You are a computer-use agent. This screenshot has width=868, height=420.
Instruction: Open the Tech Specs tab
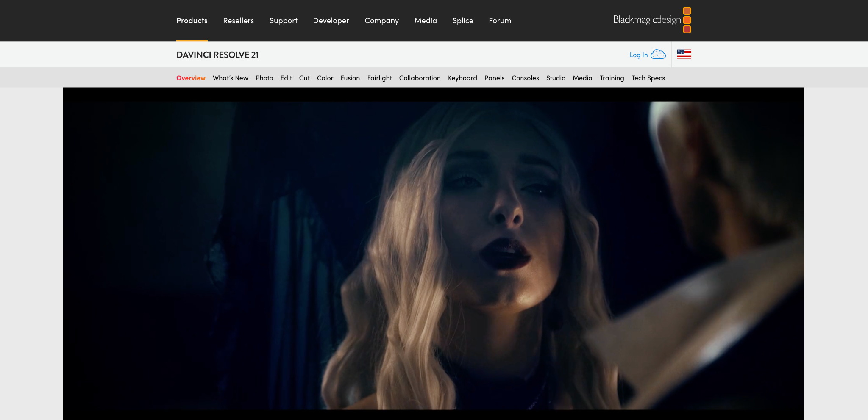point(648,78)
